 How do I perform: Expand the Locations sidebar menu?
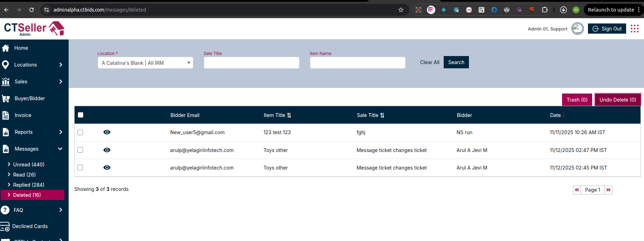click(x=61, y=65)
